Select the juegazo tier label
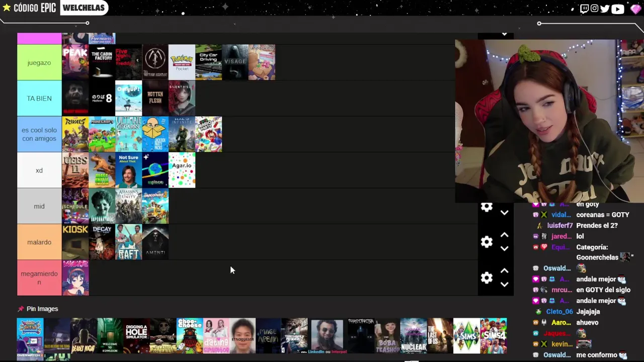Viewport: 644px width, 362px height. tap(39, 62)
